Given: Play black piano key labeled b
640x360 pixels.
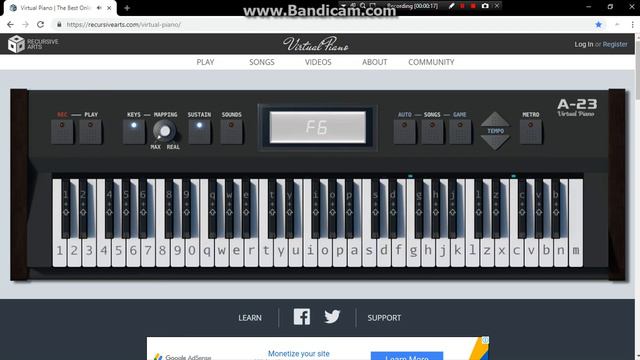Looking at the screenshot, I should click(556, 208).
